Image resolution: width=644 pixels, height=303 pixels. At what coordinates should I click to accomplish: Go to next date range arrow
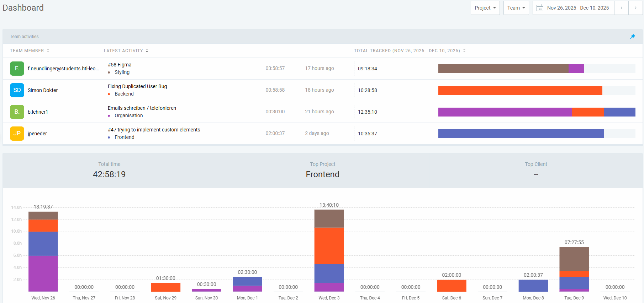tap(635, 8)
